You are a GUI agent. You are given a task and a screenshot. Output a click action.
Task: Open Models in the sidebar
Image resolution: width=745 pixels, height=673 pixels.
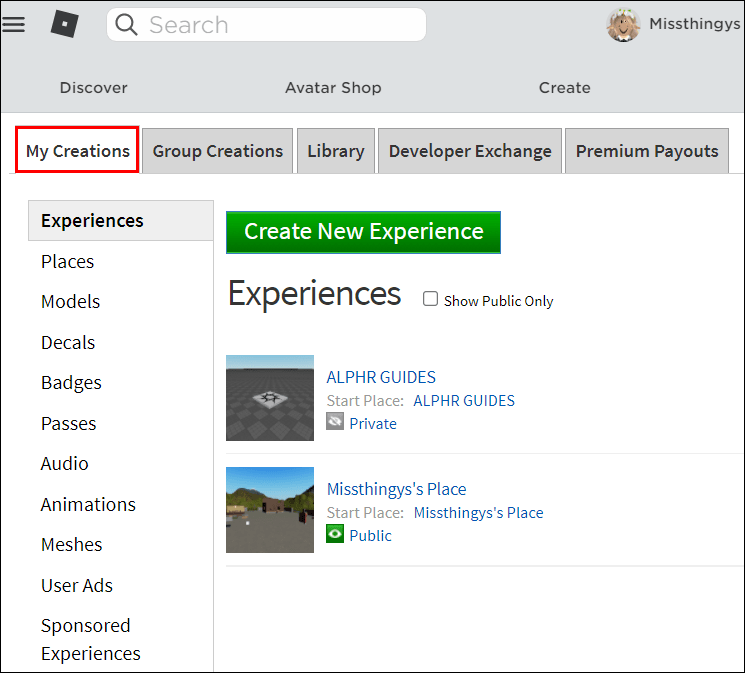coord(70,301)
